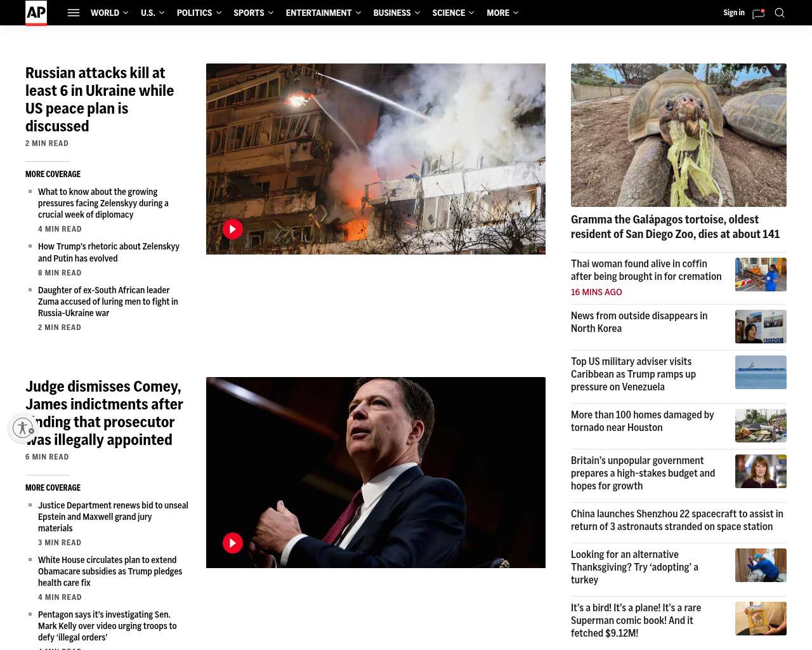The image size is (812, 650).
Task: Expand the U.S. menu chevron
Action: [x=162, y=13]
